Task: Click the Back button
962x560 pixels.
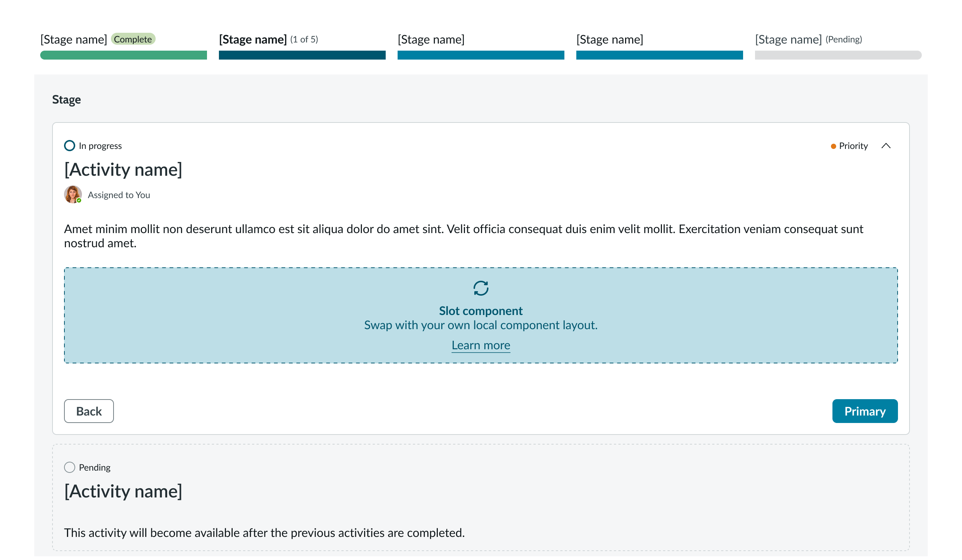Action: 89,411
